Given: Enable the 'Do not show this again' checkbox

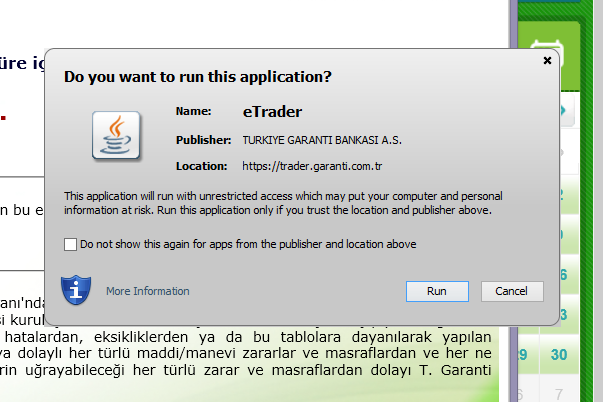Looking at the screenshot, I should pyautogui.click(x=70, y=244).
